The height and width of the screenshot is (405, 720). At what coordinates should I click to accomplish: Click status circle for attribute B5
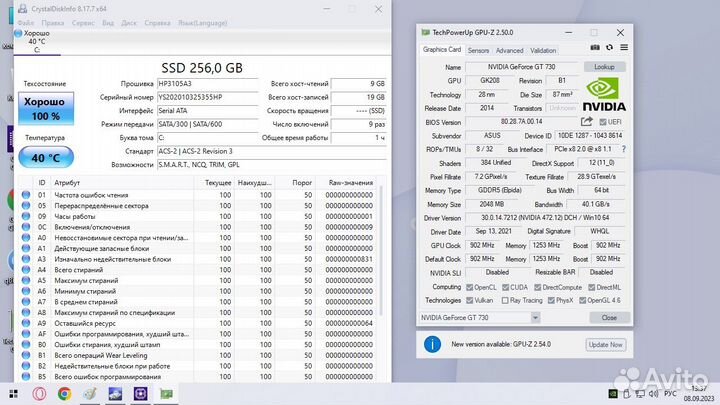[26, 377]
